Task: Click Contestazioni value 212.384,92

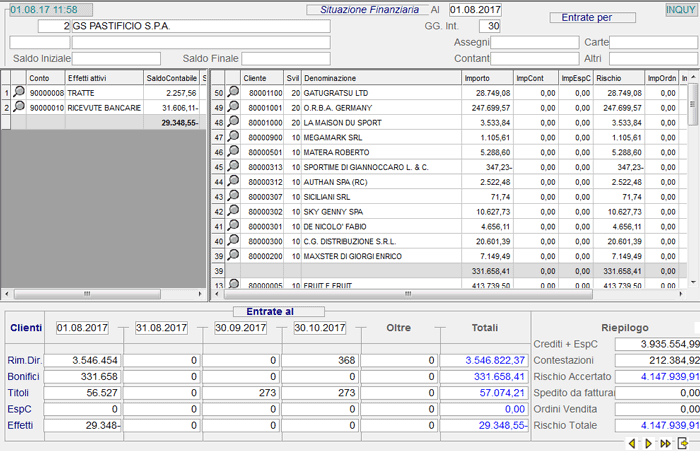Action: tap(658, 360)
